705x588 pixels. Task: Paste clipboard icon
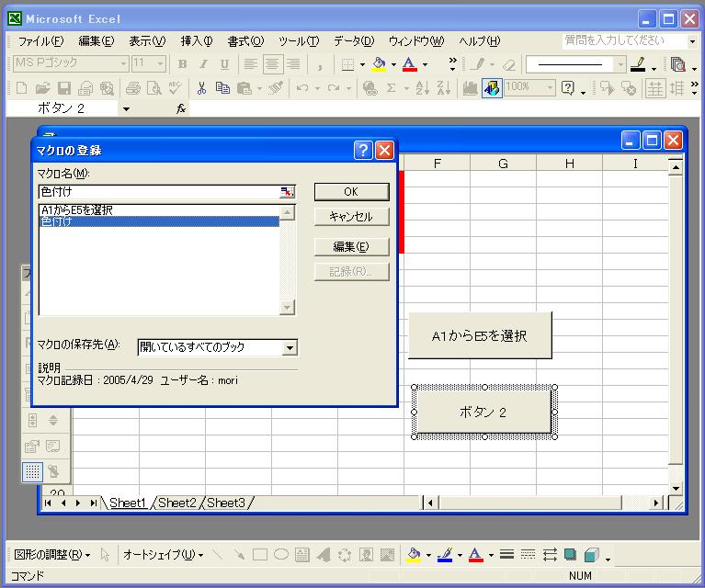click(244, 87)
